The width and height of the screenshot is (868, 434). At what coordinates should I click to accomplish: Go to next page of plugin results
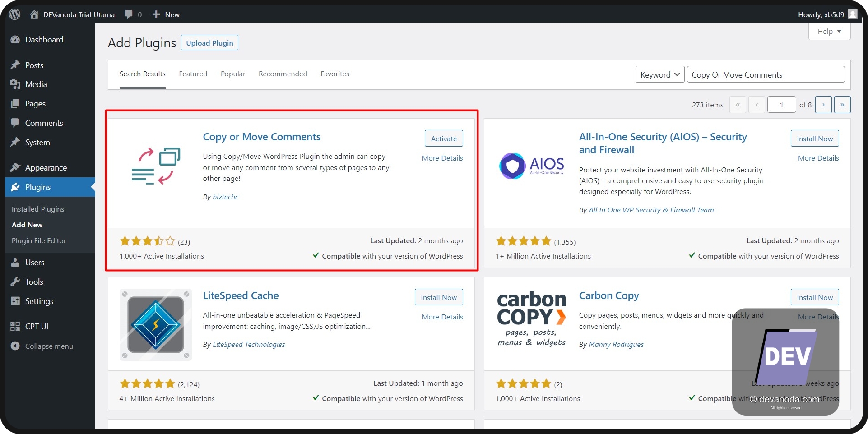[823, 105]
